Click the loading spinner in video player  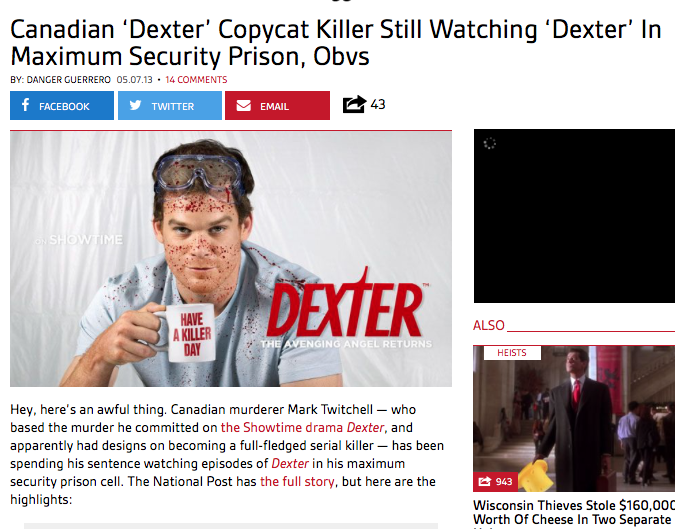[x=489, y=143]
